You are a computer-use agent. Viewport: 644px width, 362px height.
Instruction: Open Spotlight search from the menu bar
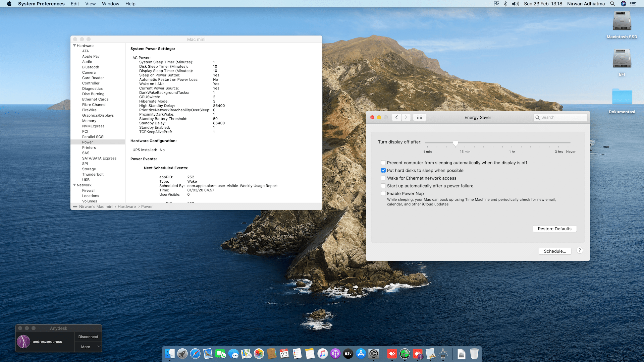(x=612, y=4)
